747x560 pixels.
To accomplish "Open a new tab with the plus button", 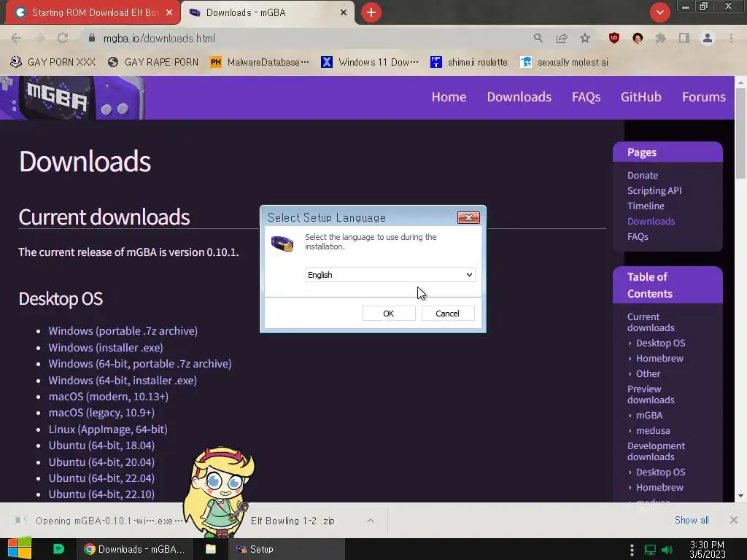I will [371, 12].
